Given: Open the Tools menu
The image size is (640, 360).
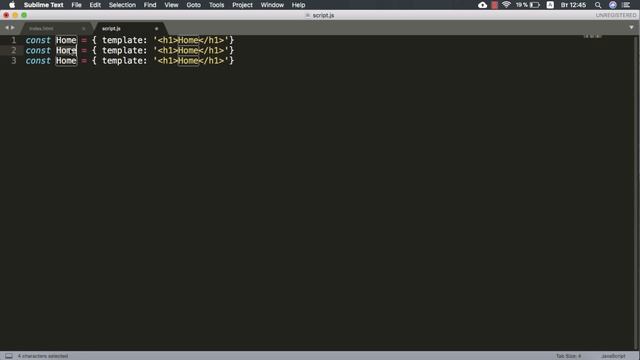Looking at the screenshot, I should tap(216, 5).
